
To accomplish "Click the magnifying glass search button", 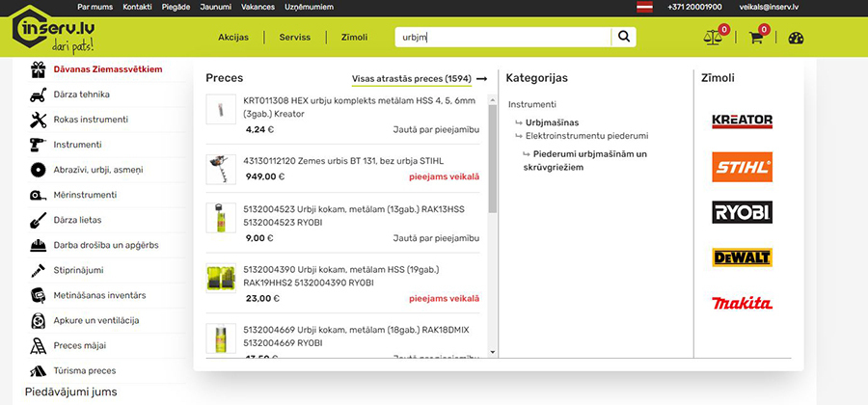I will (625, 37).
